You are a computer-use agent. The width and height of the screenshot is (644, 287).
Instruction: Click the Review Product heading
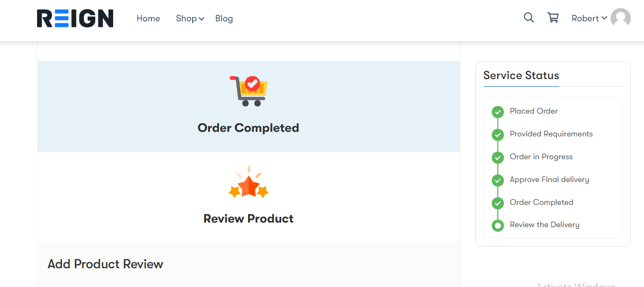tap(249, 219)
